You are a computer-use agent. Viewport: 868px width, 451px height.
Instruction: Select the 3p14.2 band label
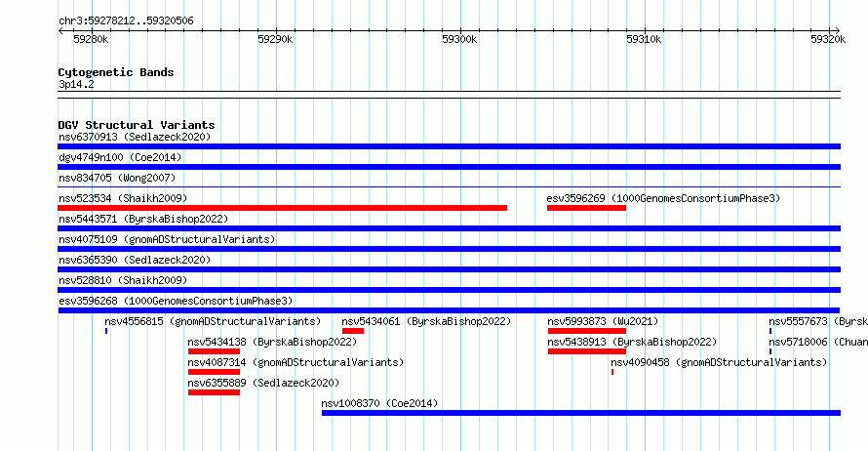(76, 84)
